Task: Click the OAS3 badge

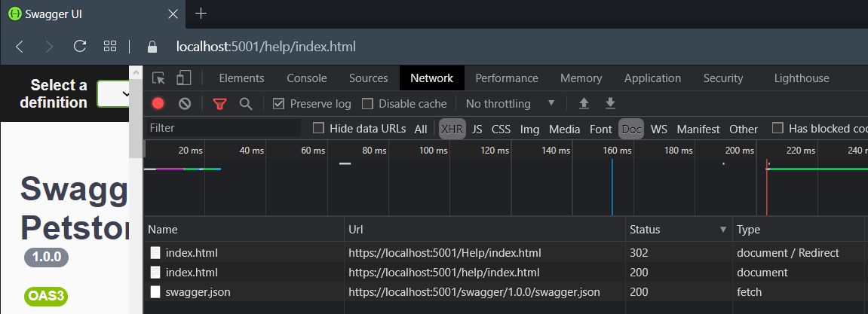Action: tap(46, 297)
